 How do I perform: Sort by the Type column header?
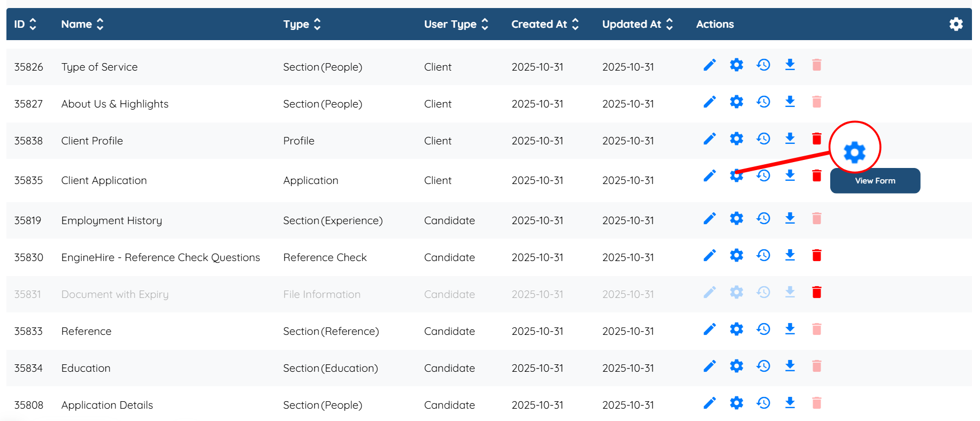(x=302, y=24)
